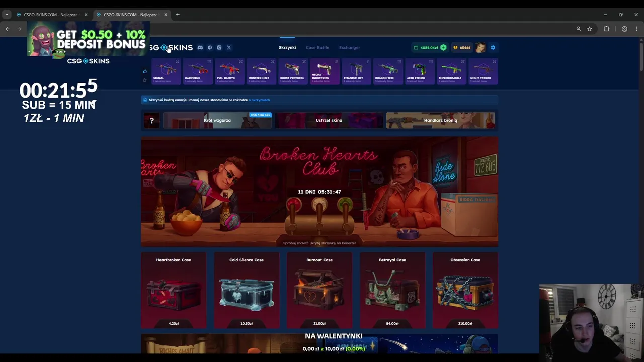The height and width of the screenshot is (362, 644).
Task: Click the CSGO-SKINS site logo
Action: (171, 48)
